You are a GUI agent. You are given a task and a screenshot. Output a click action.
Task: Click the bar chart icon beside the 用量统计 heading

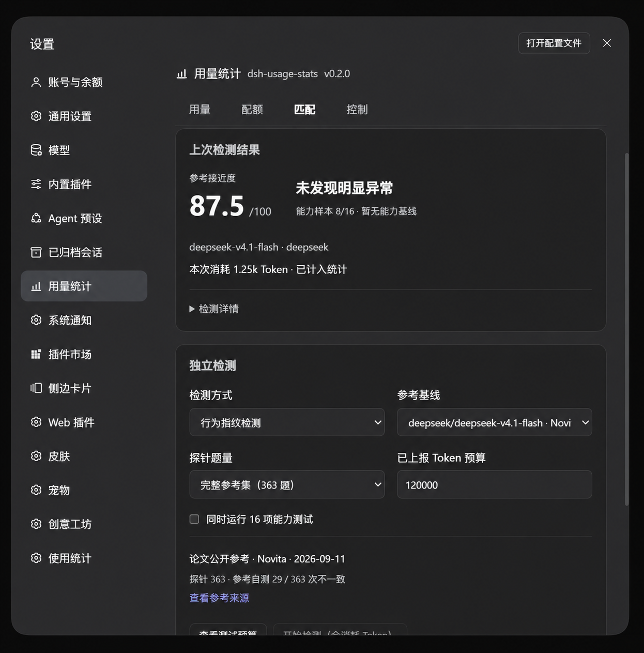pos(181,74)
